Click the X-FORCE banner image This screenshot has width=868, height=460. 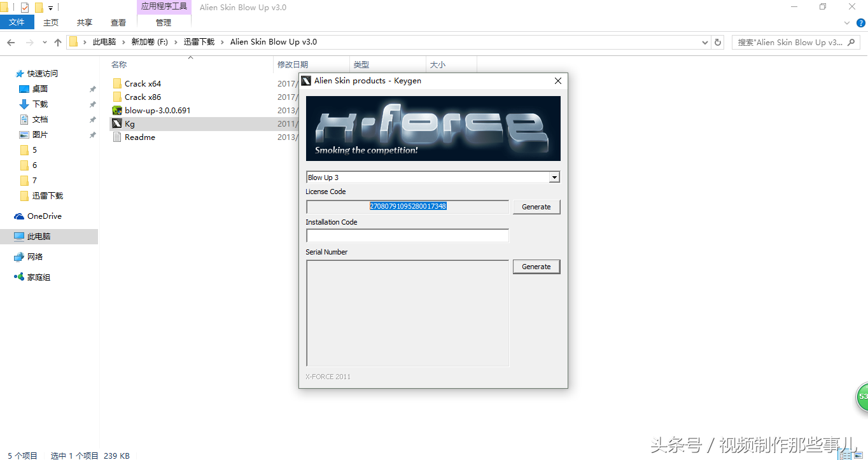click(433, 129)
